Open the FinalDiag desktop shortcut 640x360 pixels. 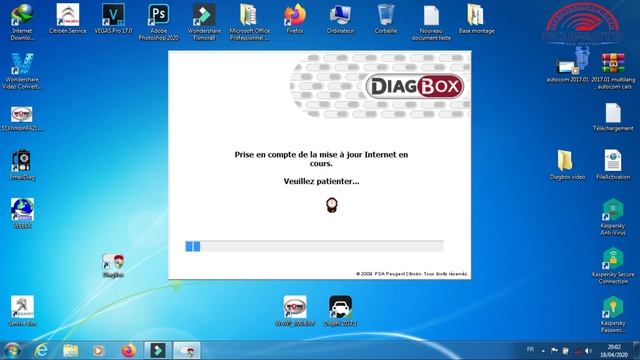pos(22,165)
